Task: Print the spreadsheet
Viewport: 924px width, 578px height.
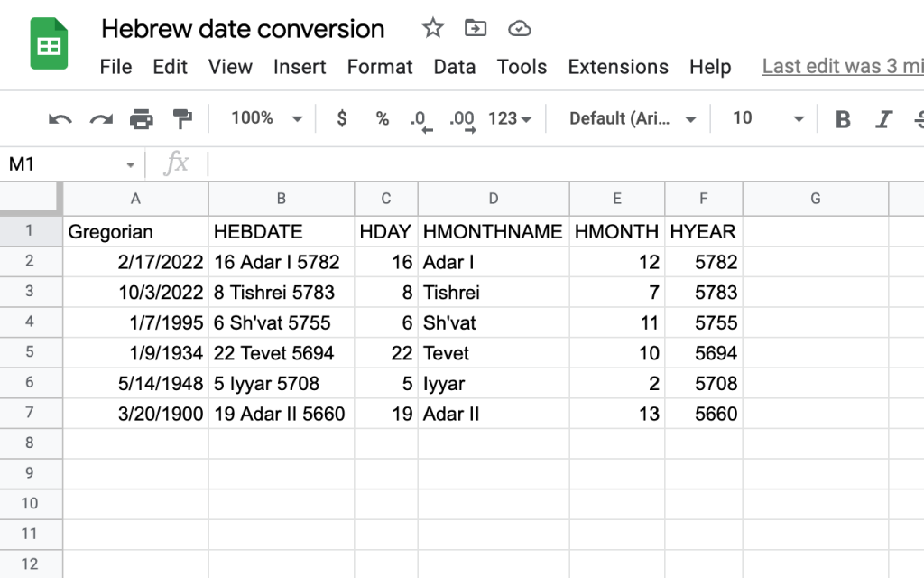Action: pos(142,119)
